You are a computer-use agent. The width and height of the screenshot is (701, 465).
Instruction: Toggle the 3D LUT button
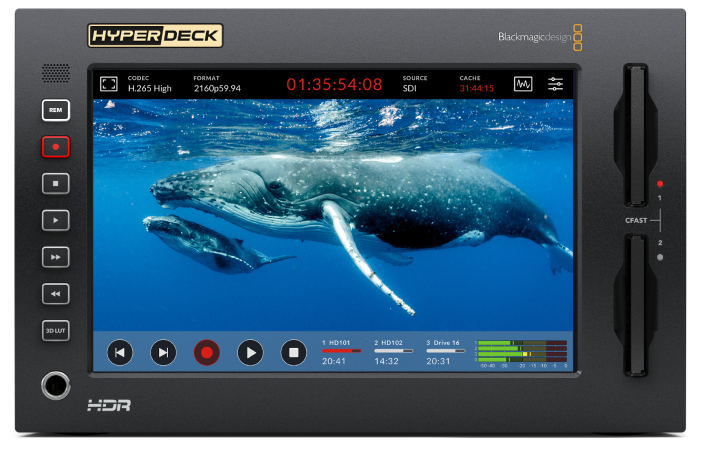(x=55, y=331)
